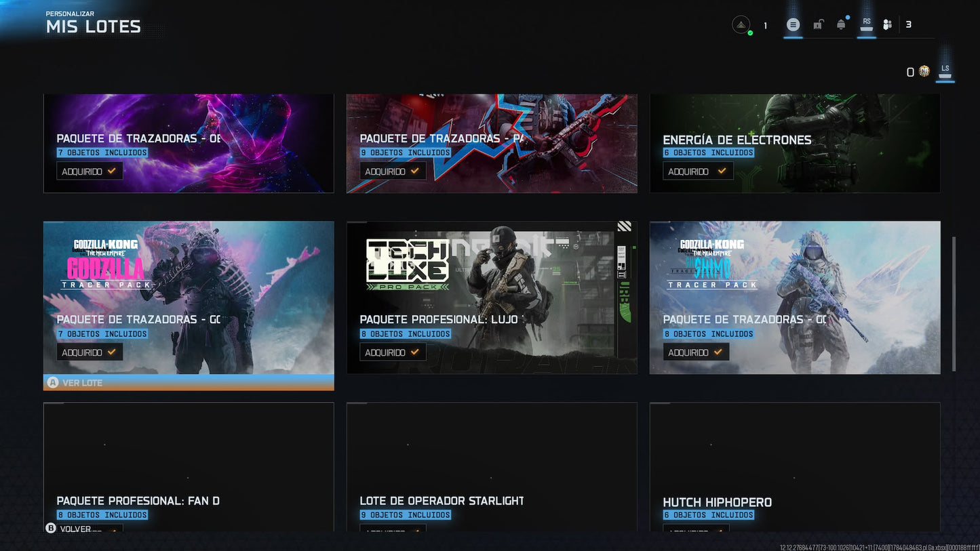Screen dimensions: 980x551
Task: Click '6 Objetos Incluidos' under Energía de Electrones
Action: [x=709, y=152]
